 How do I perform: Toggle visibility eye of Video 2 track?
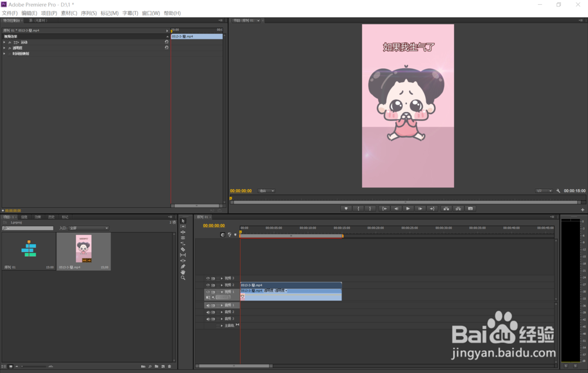(208, 285)
